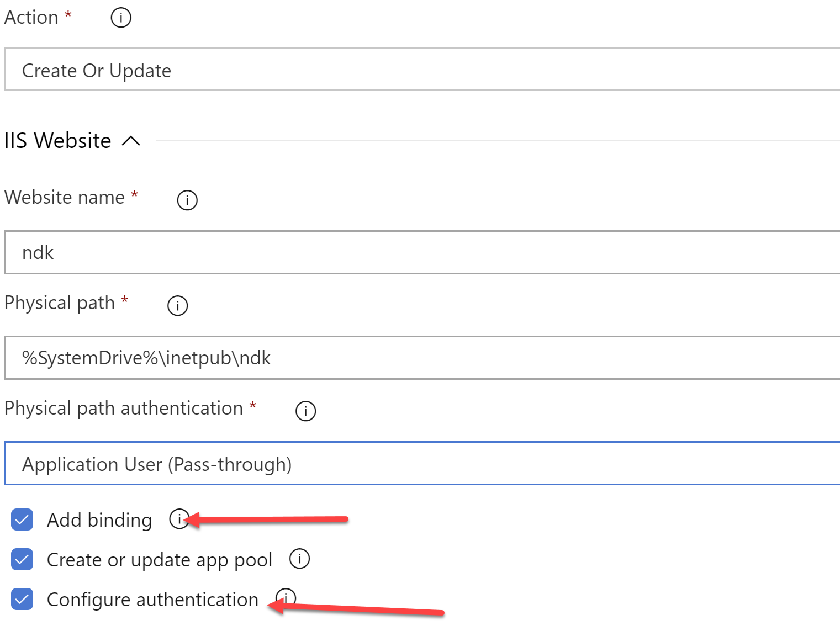The height and width of the screenshot is (631, 840).
Task: Uncheck the Add binding checkbox
Action: pos(22,519)
